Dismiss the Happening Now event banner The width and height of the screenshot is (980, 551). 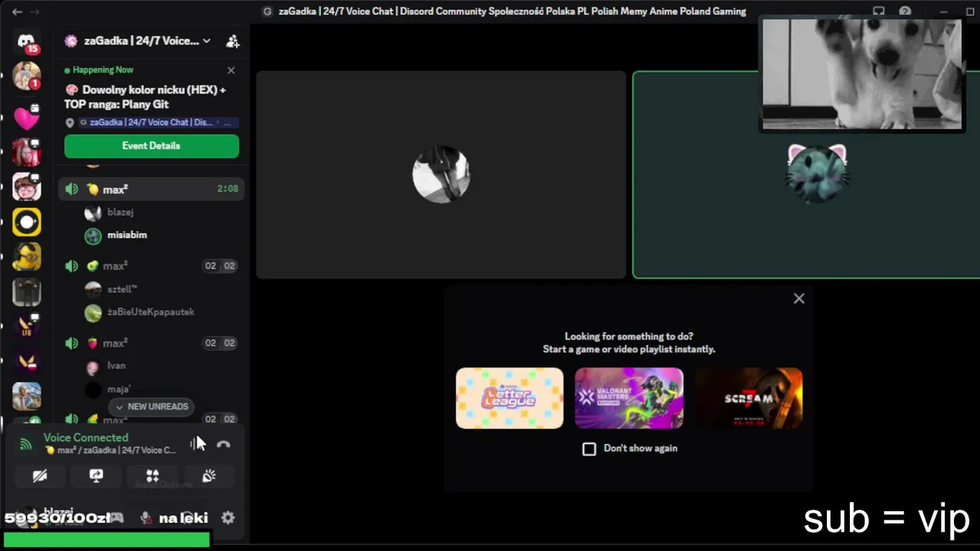pos(231,70)
